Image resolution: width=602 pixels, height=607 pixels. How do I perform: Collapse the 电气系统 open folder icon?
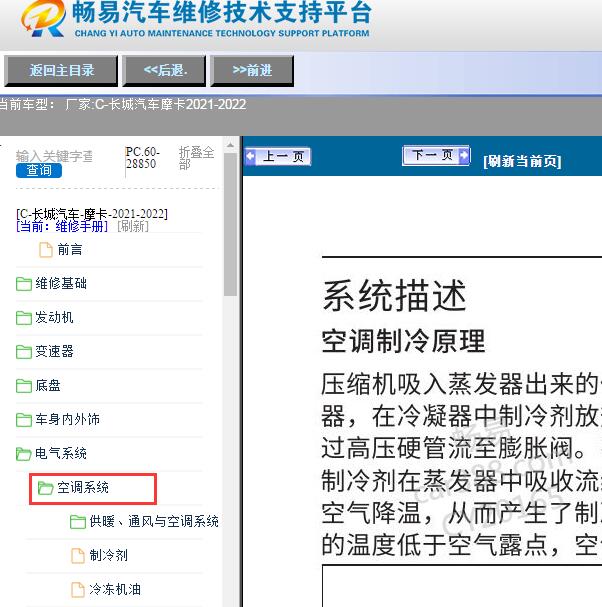tap(24, 454)
